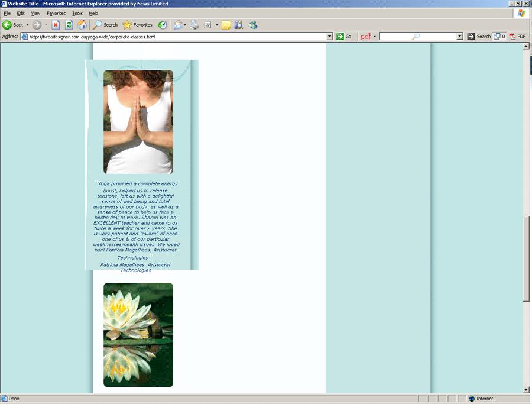Expand the address bar dropdown

coord(330,37)
